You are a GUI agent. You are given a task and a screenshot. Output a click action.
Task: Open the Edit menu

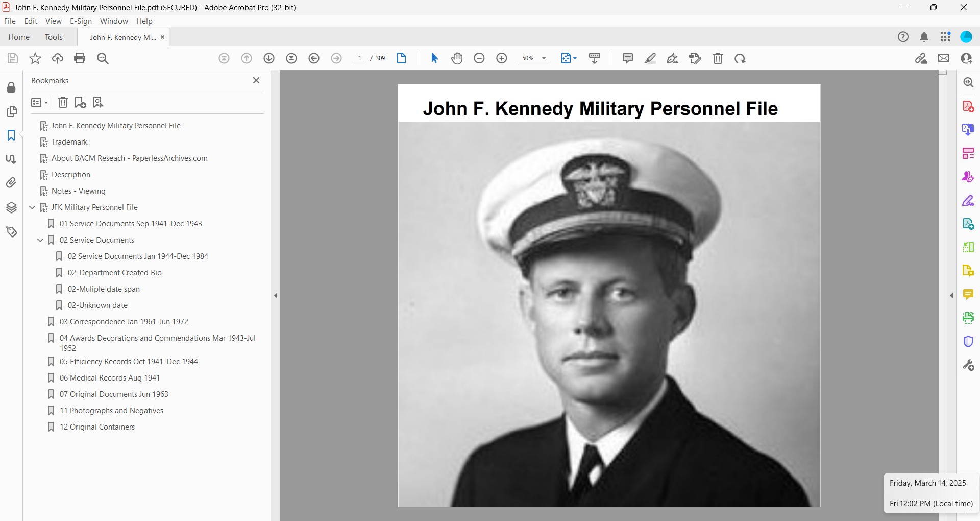coord(31,21)
